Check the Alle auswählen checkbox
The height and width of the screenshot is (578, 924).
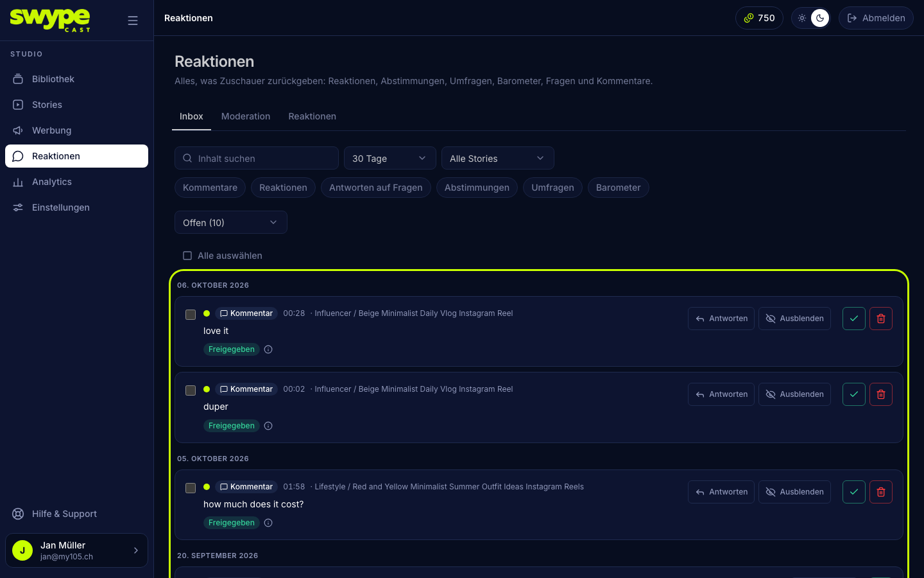point(187,256)
